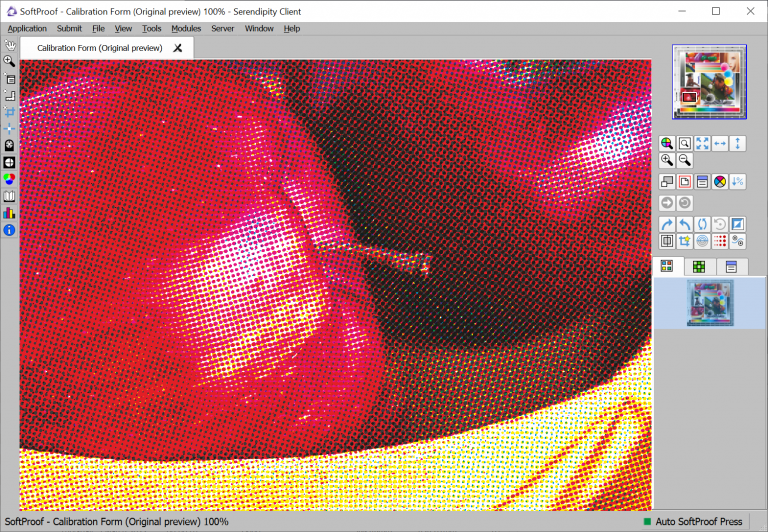Toggle the blue invert/negative square button

(x=737, y=224)
